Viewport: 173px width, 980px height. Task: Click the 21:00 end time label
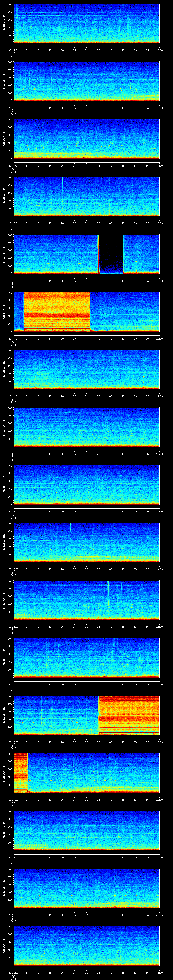pyautogui.click(x=160, y=396)
